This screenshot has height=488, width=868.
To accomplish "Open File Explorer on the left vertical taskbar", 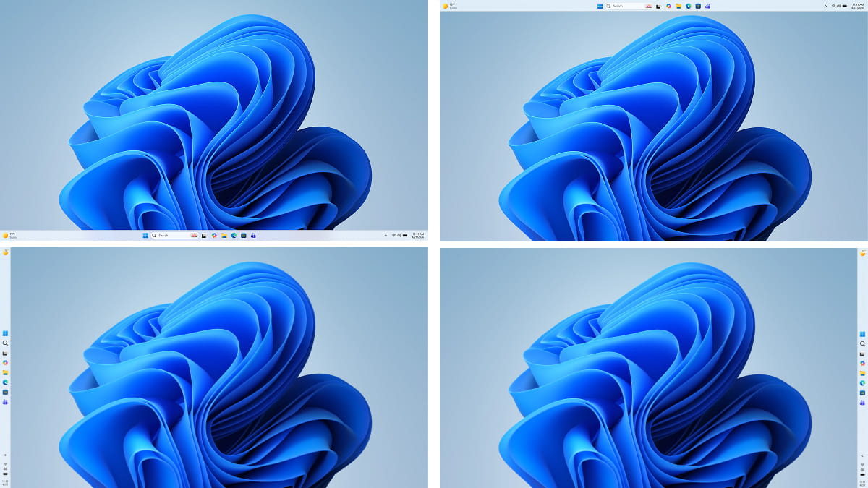I will [x=5, y=372].
